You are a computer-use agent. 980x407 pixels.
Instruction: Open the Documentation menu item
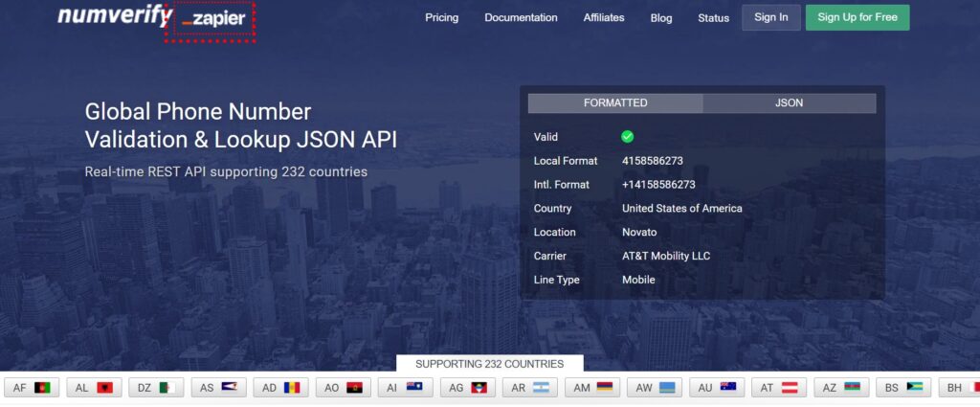[521, 17]
